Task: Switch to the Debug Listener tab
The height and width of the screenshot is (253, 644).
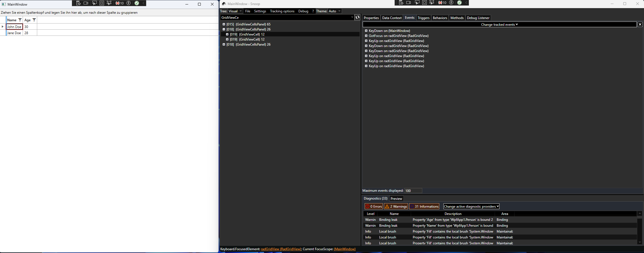Action: coord(478,18)
